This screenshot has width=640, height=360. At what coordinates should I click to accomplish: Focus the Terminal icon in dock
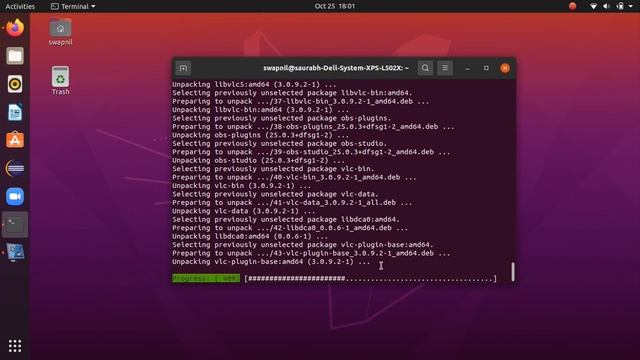(x=15, y=224)
